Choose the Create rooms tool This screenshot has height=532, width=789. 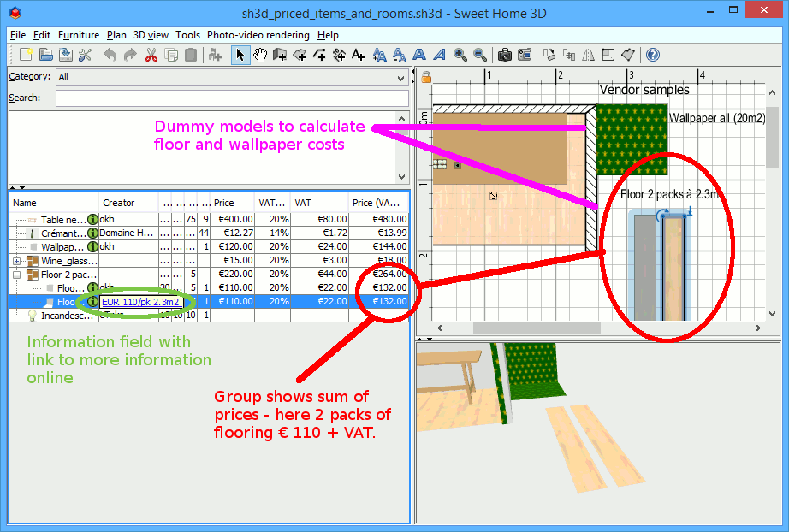click(x=300, y=54)
